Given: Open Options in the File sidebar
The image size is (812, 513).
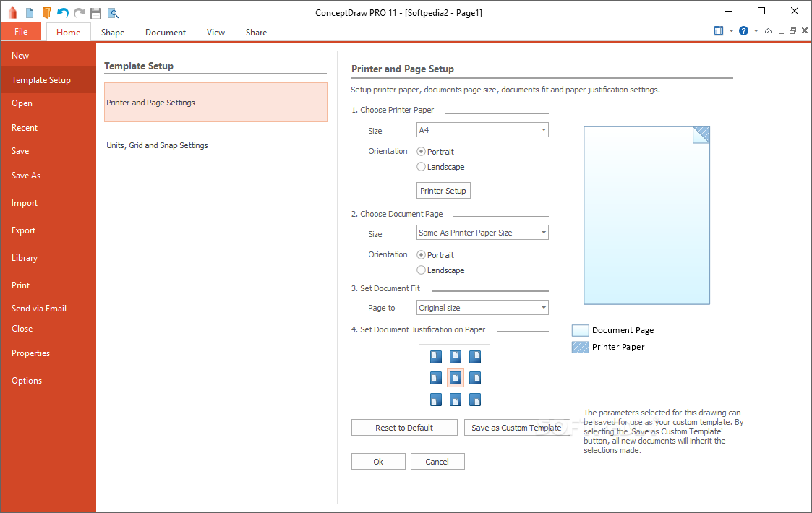Looking at the screenshot, I should (x=48, y=381).
